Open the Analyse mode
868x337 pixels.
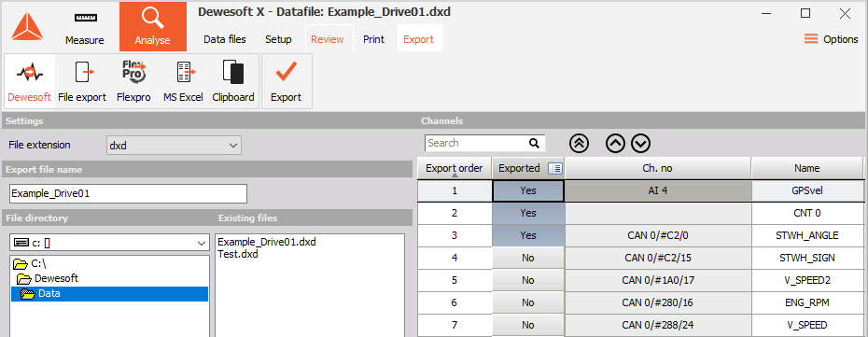(x=152, y=26)
